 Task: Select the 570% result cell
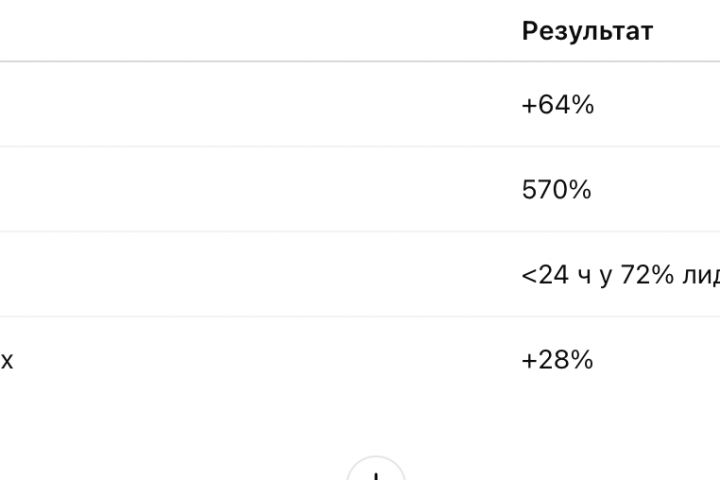pyautogui.click(x=556, y=190)
